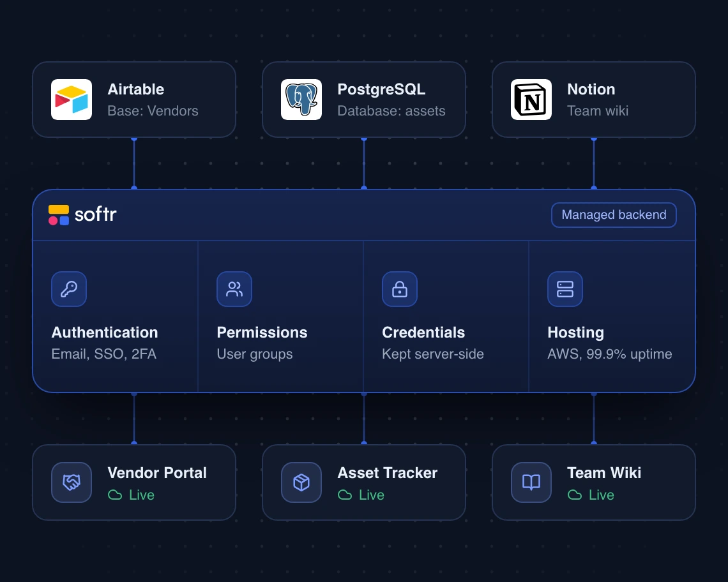
Task: Click the softr wordmark text
Action: (96, 214)
